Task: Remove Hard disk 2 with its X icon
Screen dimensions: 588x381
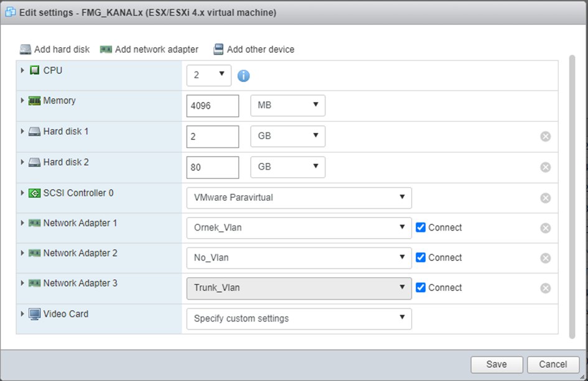Action: (x=546, y=167)
